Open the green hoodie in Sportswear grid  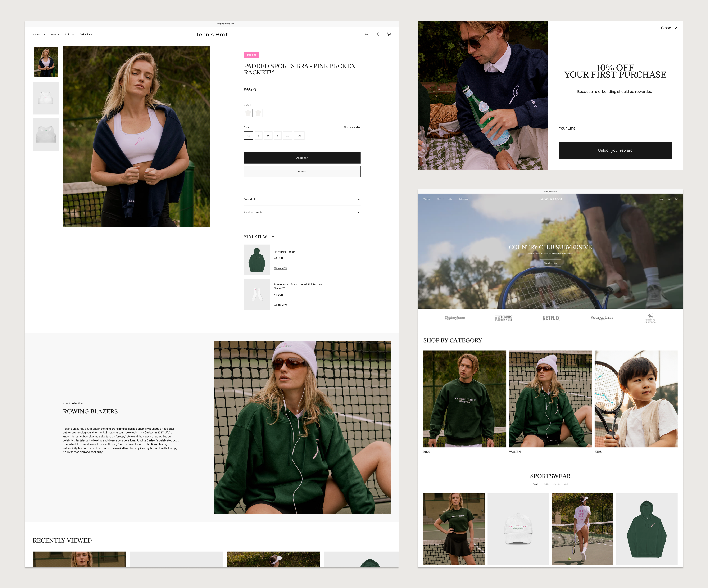(647, 529)
